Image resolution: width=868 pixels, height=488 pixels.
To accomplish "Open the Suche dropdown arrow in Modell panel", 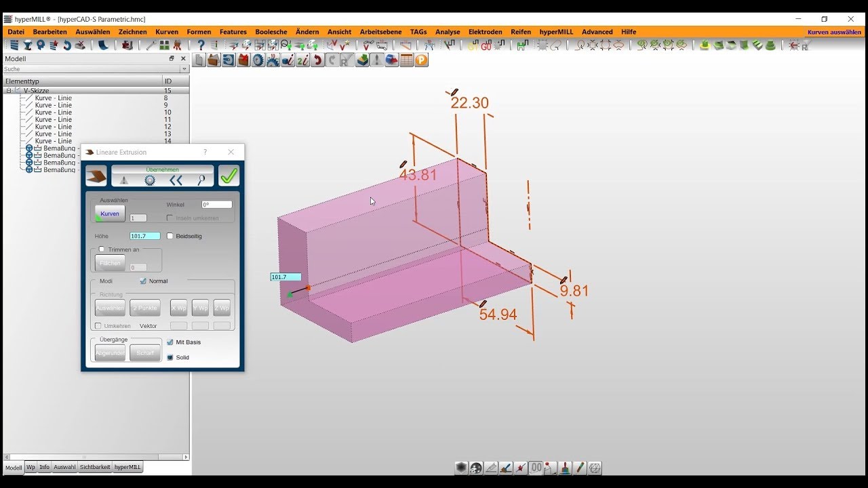I will tap(184, 69).
